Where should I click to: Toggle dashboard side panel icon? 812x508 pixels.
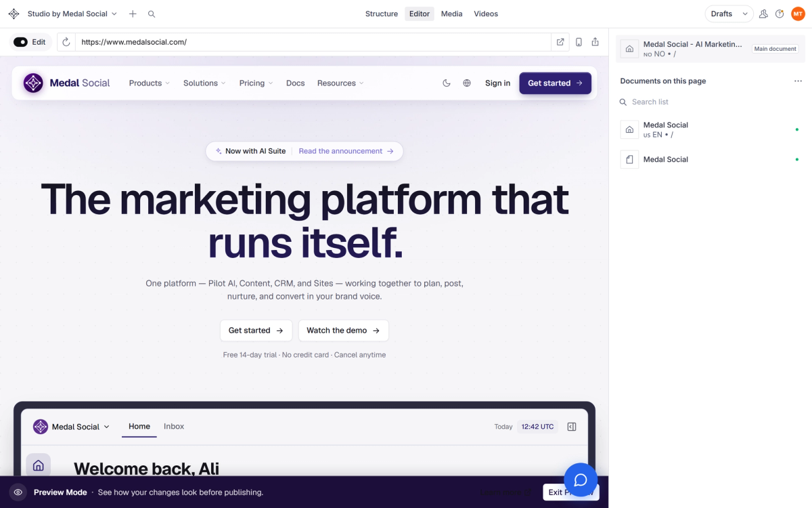(572, 427)
